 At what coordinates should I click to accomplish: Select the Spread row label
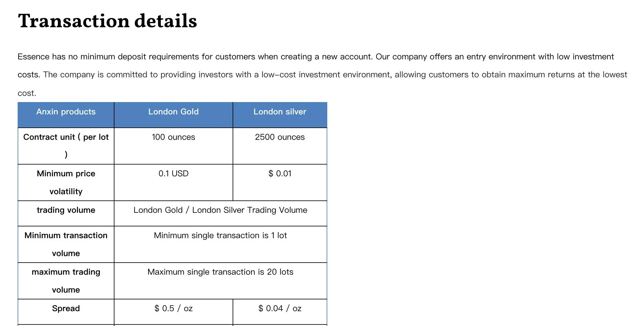(66, 308)
